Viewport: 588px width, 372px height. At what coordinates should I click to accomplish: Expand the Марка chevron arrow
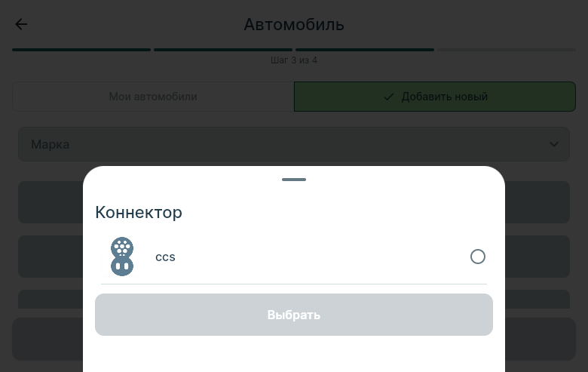[x=554, y=144]
